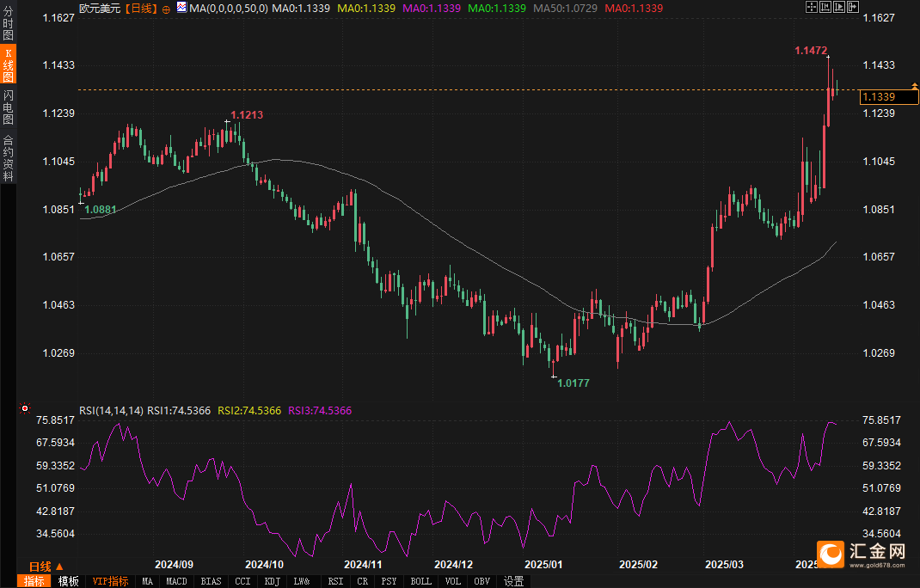Choose the RSI indicator button

(335, 581)
